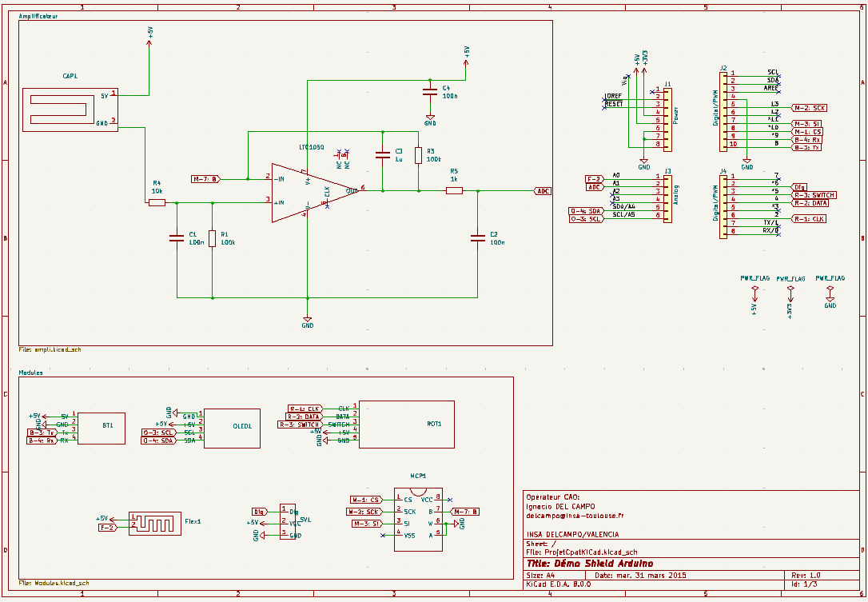Click B-4: Rx label beside J2
This screenshot has height=602, width=868.
(807, 140)
